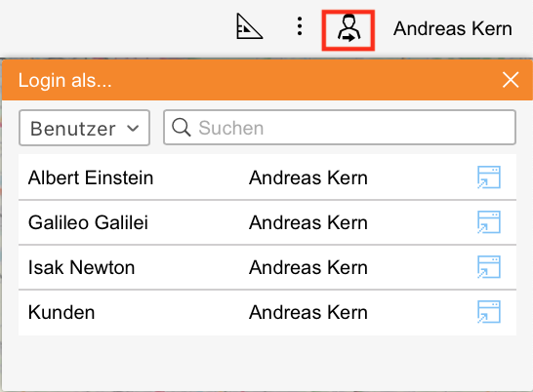Select the Albert Einstein row
Image resolution: width=533 pixels, height=392 pixels.
click(267, 177)
